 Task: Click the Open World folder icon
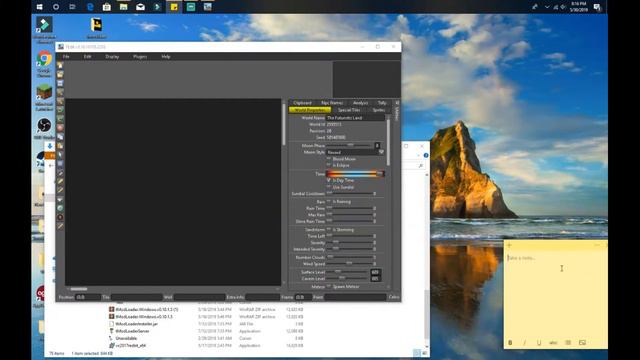(x=60, y=75)
